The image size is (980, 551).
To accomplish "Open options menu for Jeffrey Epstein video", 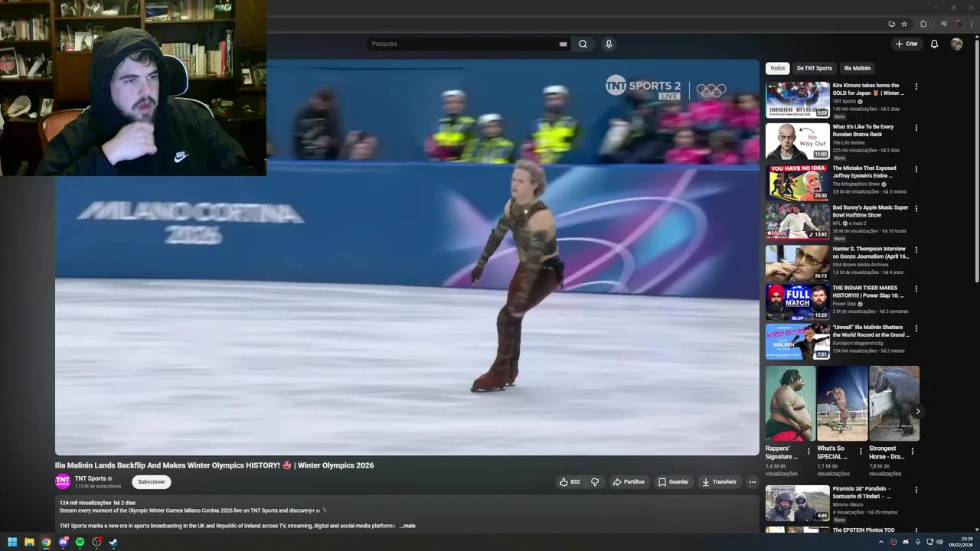I will click(916, 169).
